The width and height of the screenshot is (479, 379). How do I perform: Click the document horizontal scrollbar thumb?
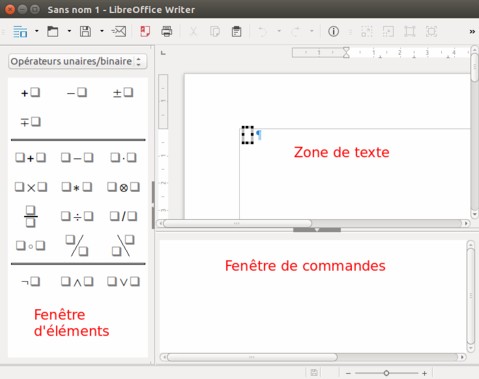click(237, 223)
